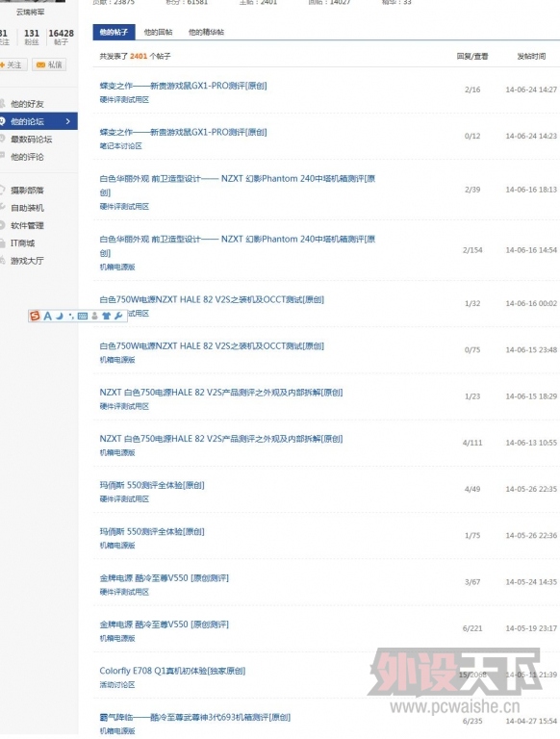Click the 回复/查看 column header
This screenshot has width=560, height=739.
[x=472, y=56]
